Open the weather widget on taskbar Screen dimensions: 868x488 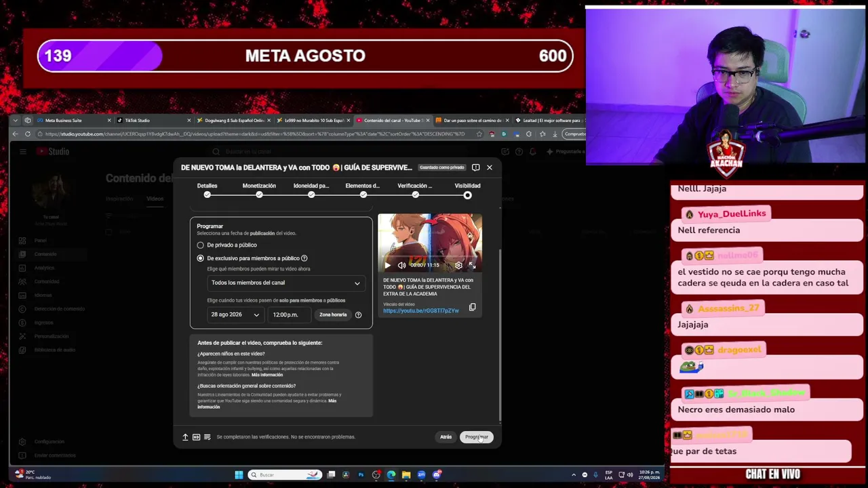[33, 474]
